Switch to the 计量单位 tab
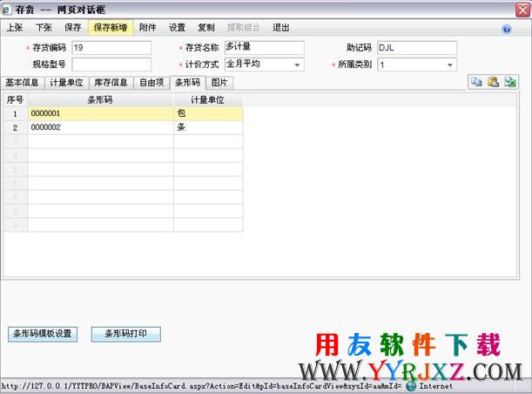 click(x=66, y=83)
